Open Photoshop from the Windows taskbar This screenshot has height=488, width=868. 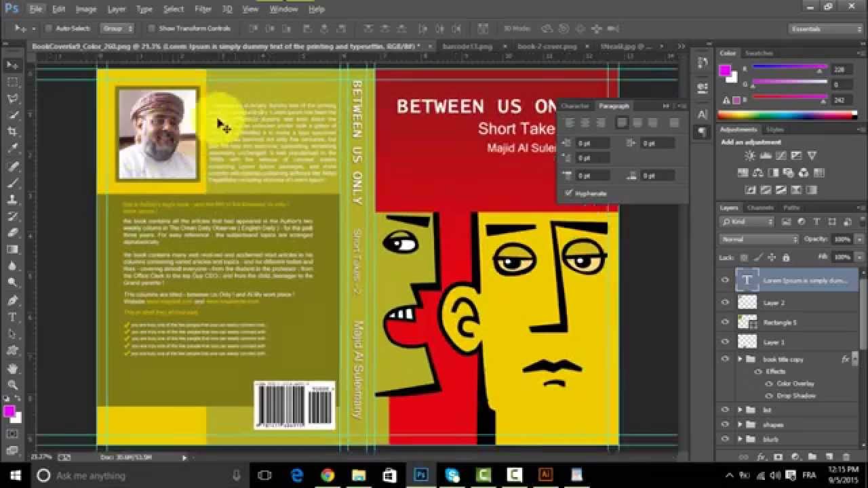(420, 475)
